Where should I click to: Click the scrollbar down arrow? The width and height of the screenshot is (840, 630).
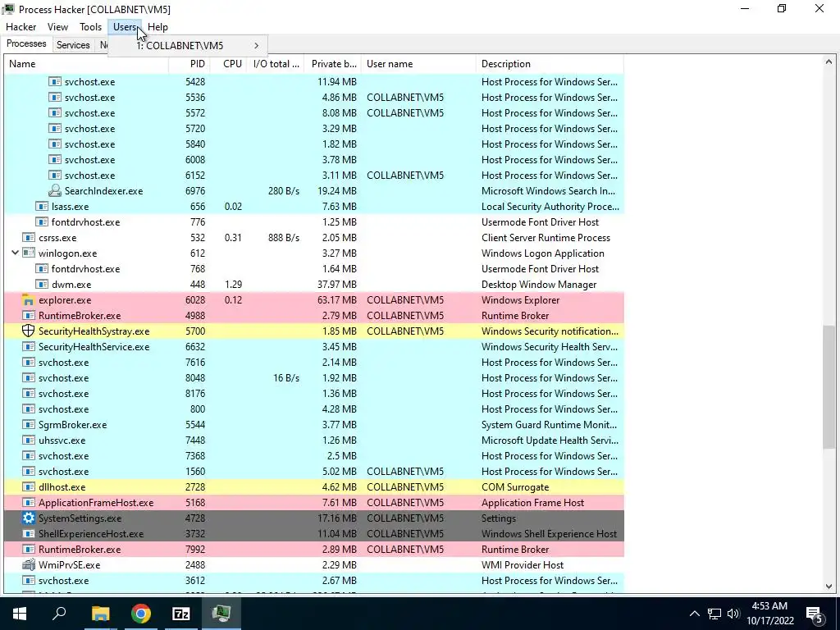[x=829, y=586]
